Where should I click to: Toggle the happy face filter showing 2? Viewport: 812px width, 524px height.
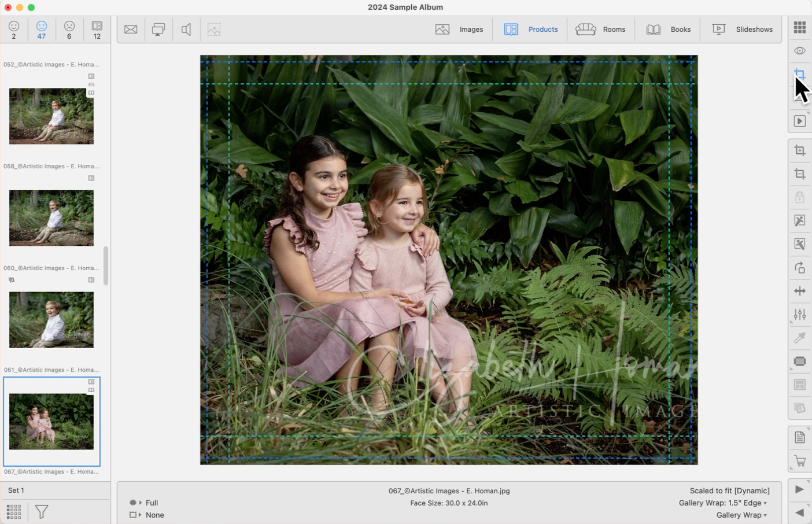[x=14, y=29]
